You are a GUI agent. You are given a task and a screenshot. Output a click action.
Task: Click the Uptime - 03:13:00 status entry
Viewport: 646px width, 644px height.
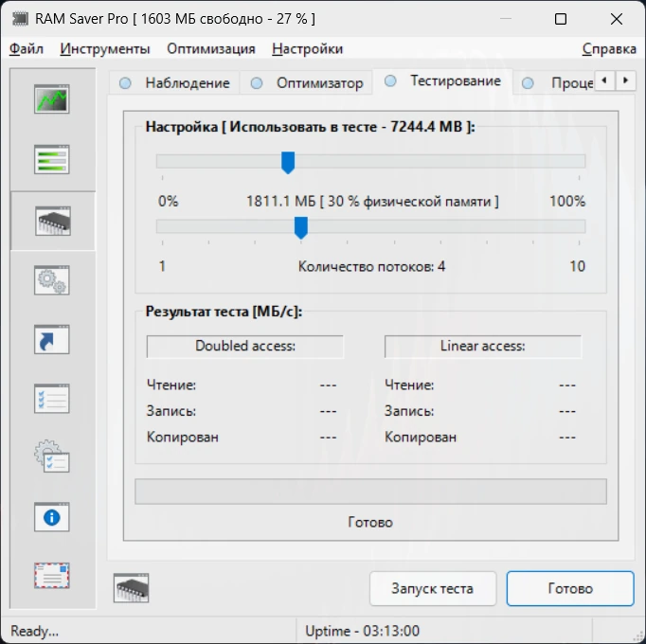(x=362, y=631)
